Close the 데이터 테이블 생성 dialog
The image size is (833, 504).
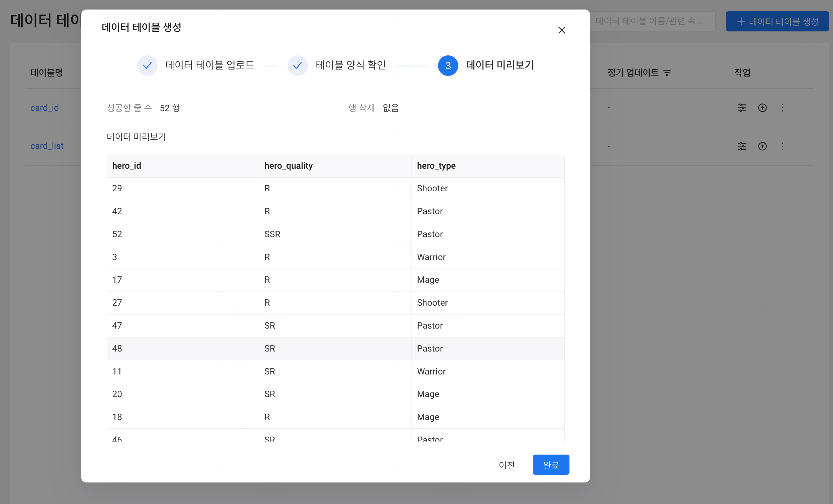562,30
